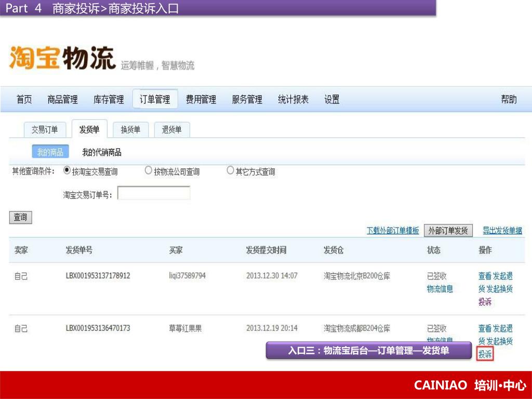Open the 费用管理 menu
The width and height of the screenshot is (532, 399).
201,99
